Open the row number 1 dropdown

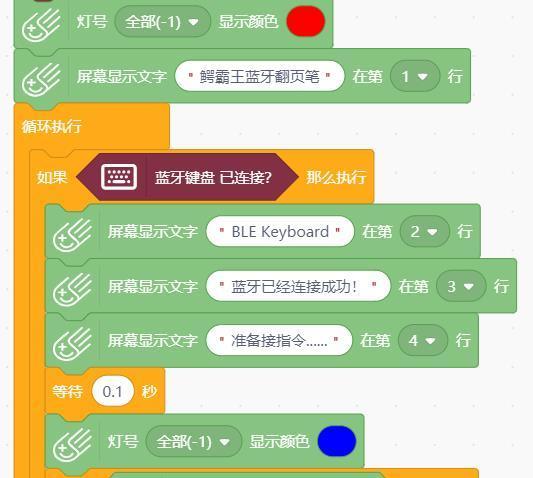(x=415, y=76)
